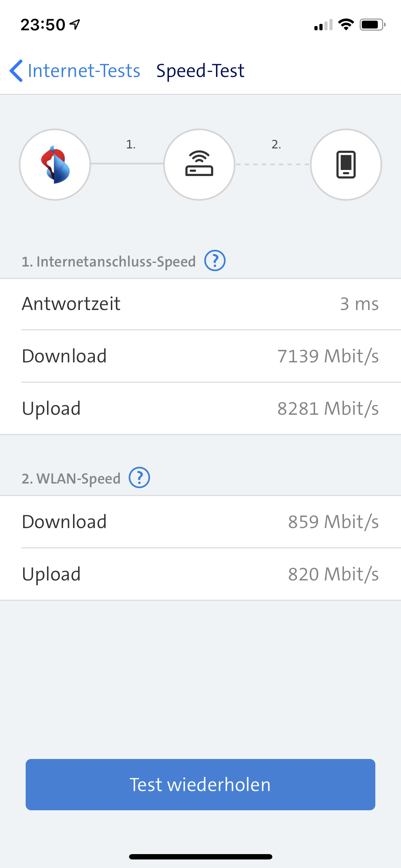This screenshot has width=401, height=868.
Task: Select the Antwortzeit row
Action: [x=200, y=304]
